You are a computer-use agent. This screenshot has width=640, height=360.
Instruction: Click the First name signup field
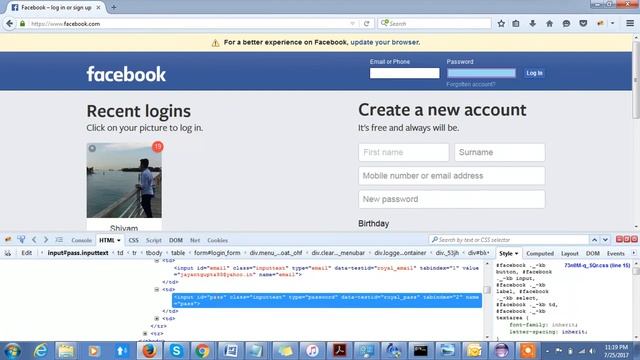pyautogui.click(x=404, y=152)
